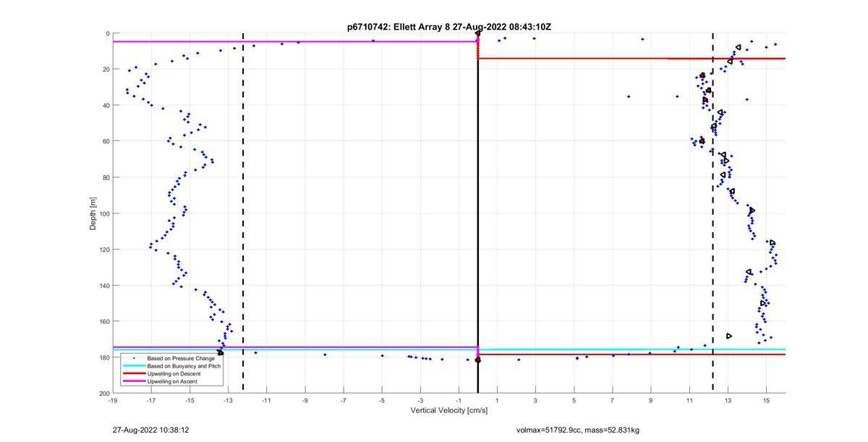Select the 'Depth [m]' y-axis label
Image resolution: width=868 pixels, height=442 pixels.
tap(93, 213)
